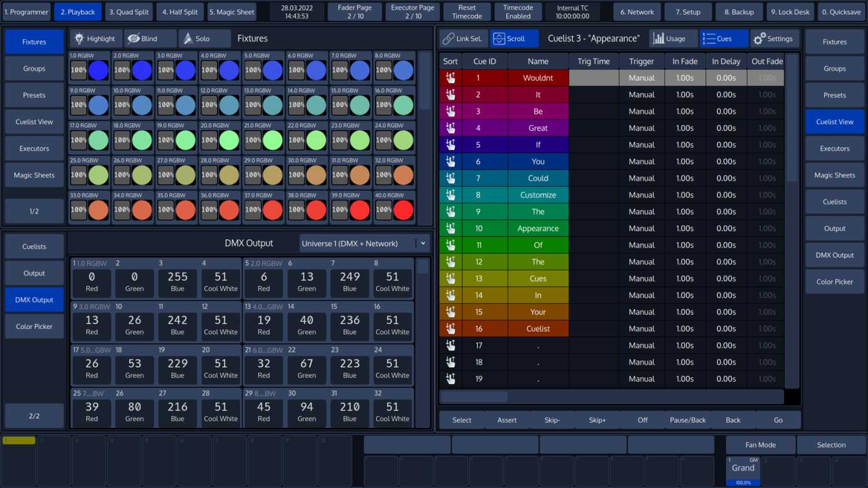Click cuelist horizontal scrollbar

point(474,397)
